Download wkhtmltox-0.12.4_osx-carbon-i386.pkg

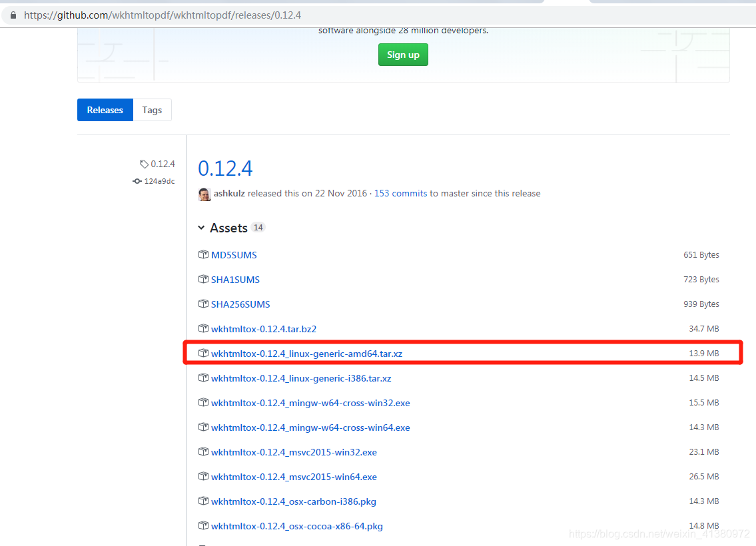[294, 501]
